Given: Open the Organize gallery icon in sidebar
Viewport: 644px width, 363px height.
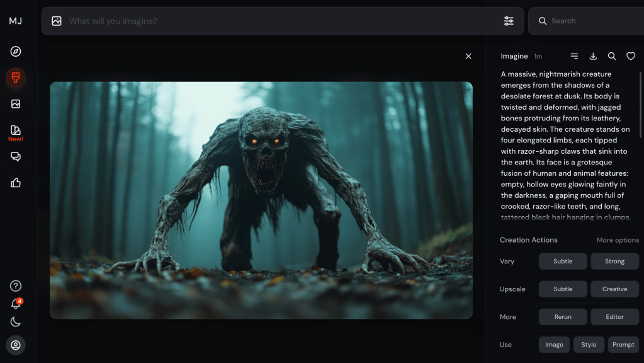Looking at the screenshot, I should (x=16, y=104).
